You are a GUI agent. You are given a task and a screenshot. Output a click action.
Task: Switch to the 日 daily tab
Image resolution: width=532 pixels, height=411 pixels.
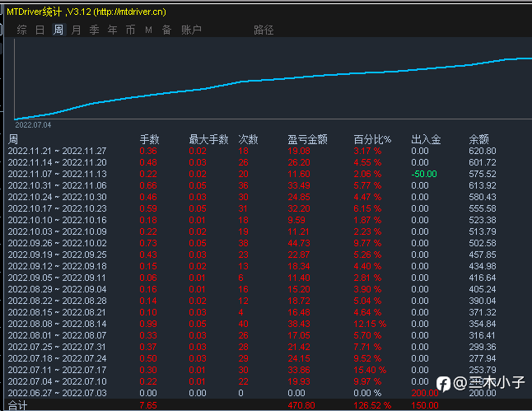[x=40, y=30]
